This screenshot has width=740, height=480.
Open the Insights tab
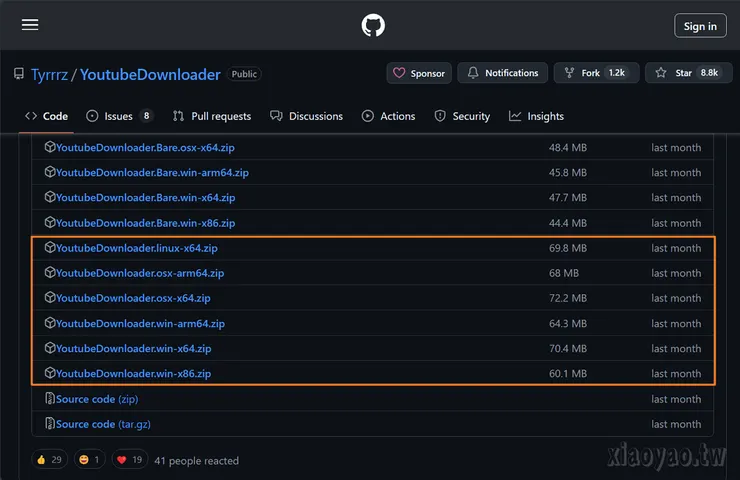tap(536, 116)
